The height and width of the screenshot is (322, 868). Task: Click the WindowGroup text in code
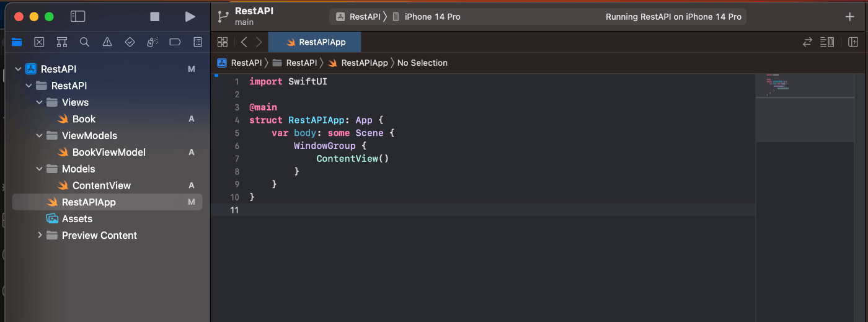[324, 146]
